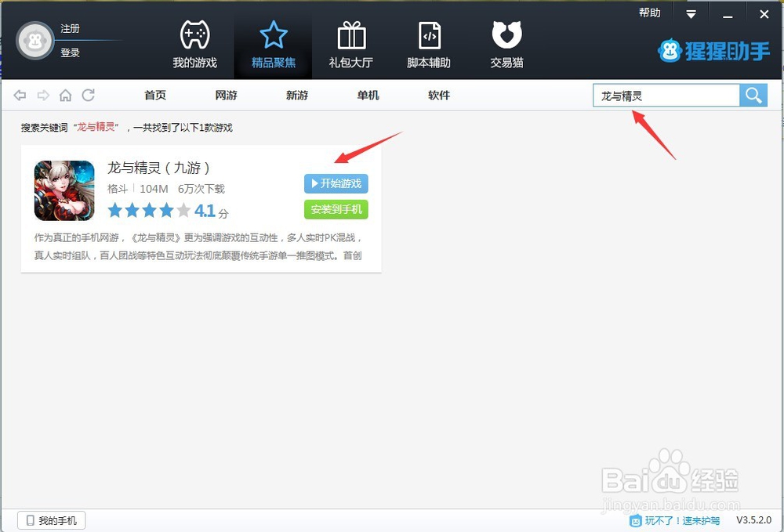Open the dropdown arrow beside 帮助
The height and width of the screenshot is (532, 784).
click(x=689, y=13)
